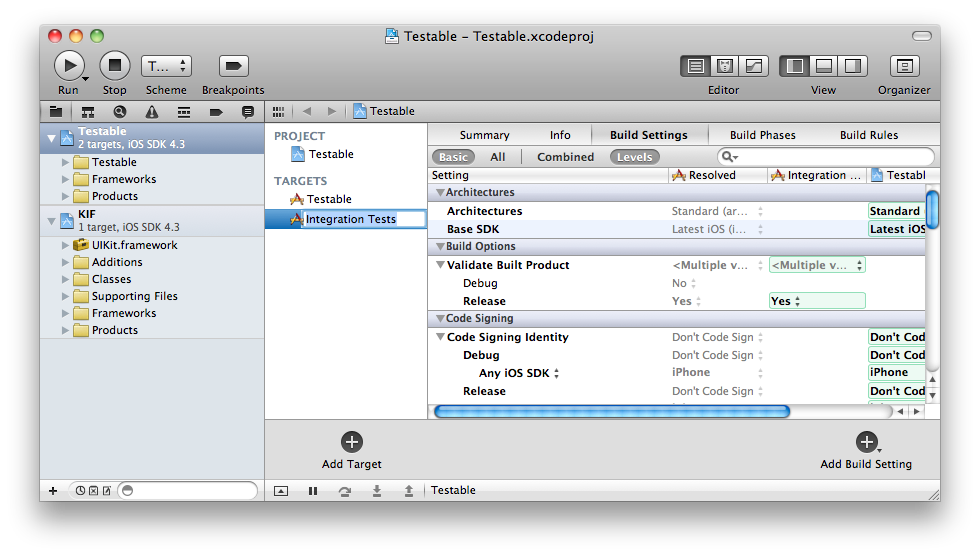Open Multiple values popup under Integration column
This screenshot has height=556, width=980.
click(x=817, y=265)
